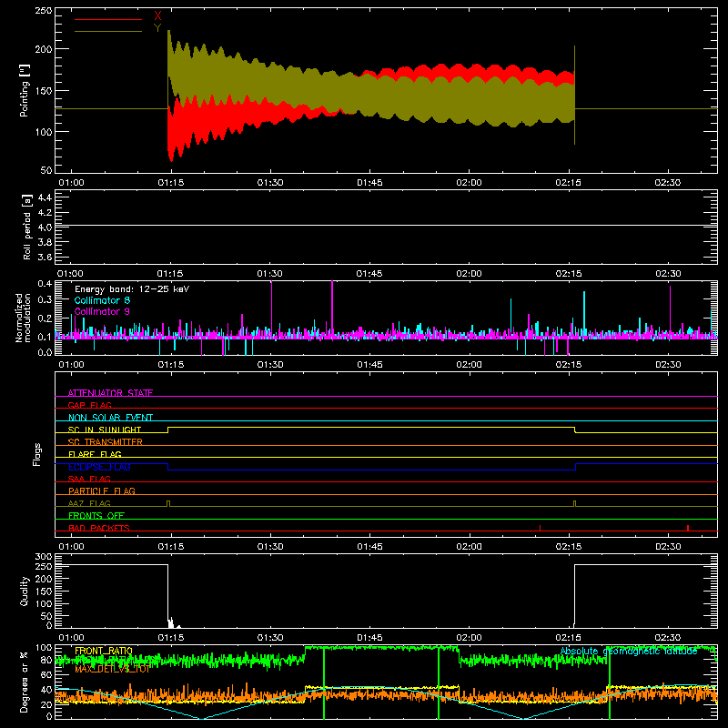Click the olive Y legend line sample
The height and width of the screenshot is (728, 728).
pyautogui.click(x=108, y=31)
